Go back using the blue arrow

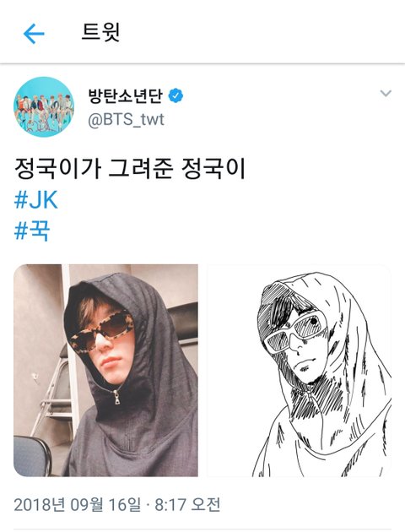pyautogui.click(x=34, y=34)
